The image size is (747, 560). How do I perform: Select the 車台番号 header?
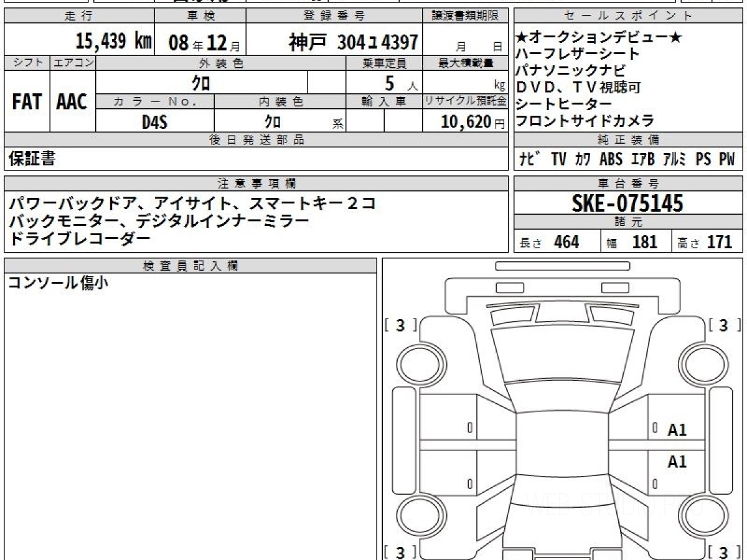pos(629,184)
